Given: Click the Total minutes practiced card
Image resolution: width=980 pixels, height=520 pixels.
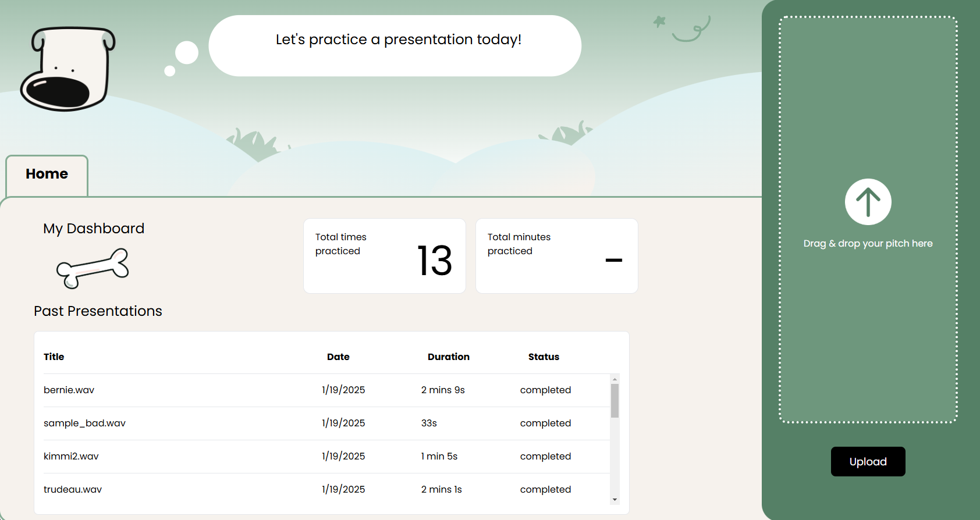Looking at the screenshot, I should 557,256.
